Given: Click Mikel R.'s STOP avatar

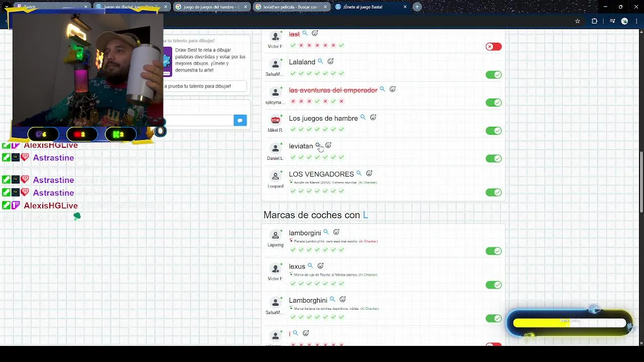Looking at the screenshot, I should [275, 120].
